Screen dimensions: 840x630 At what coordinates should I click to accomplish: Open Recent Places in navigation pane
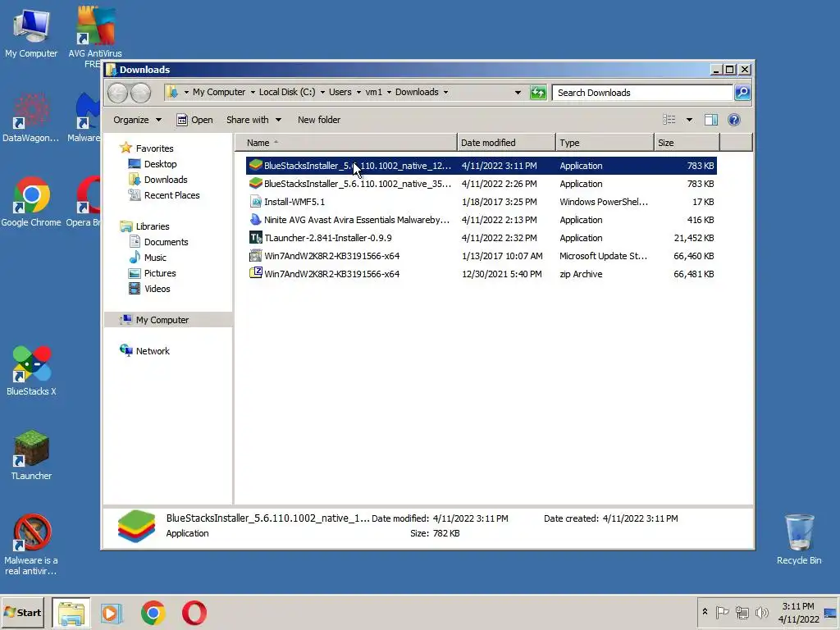tap(171, 195)
